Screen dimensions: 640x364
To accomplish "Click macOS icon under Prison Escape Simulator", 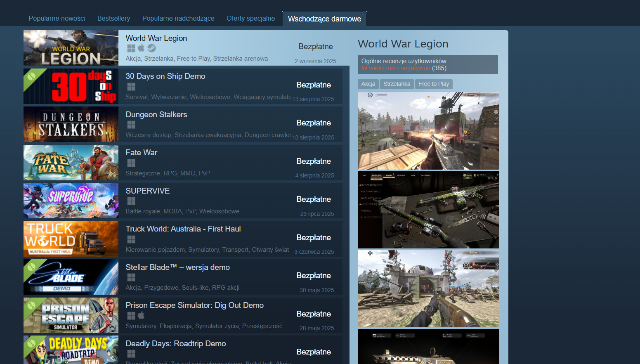I will 141,316.
